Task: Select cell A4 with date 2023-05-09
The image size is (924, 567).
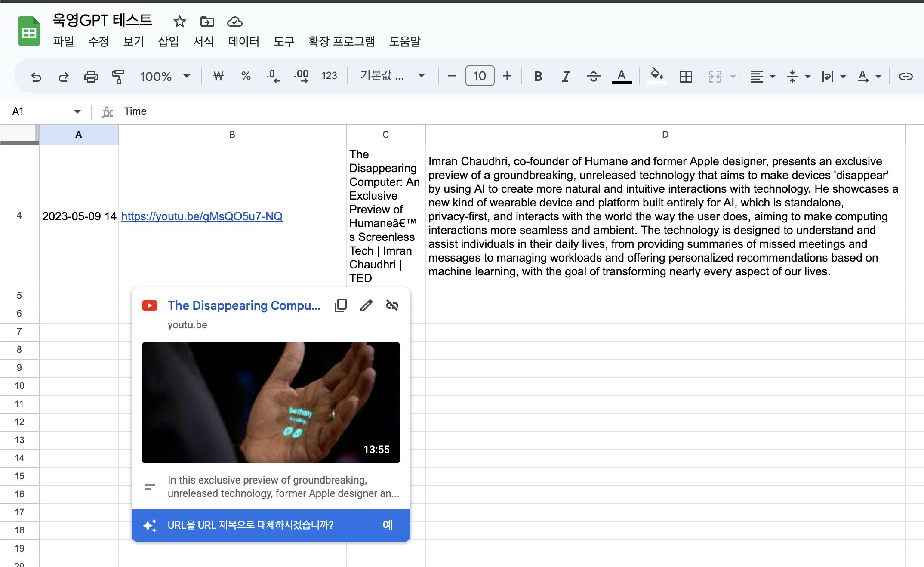Action: pos(79,216)
